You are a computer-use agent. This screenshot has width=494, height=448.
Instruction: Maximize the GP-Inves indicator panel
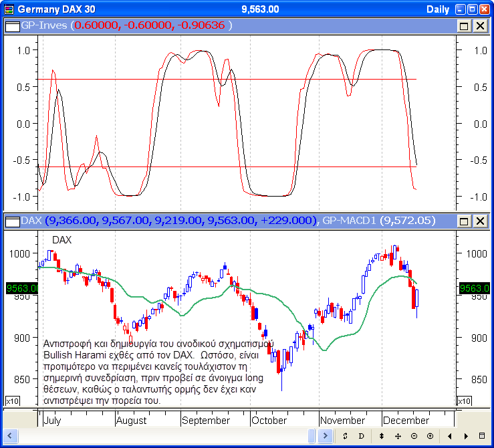tap(465, 25)
